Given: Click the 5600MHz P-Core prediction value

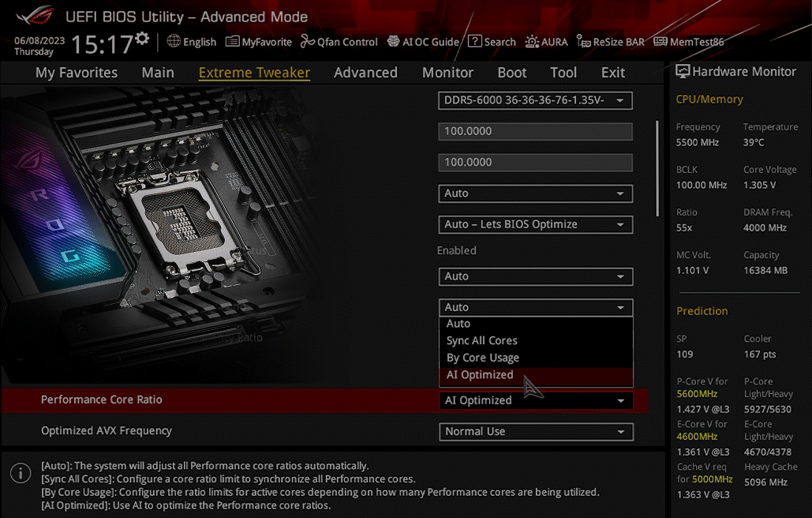Looking at the screenshot, I should click(x=697, y=394).
